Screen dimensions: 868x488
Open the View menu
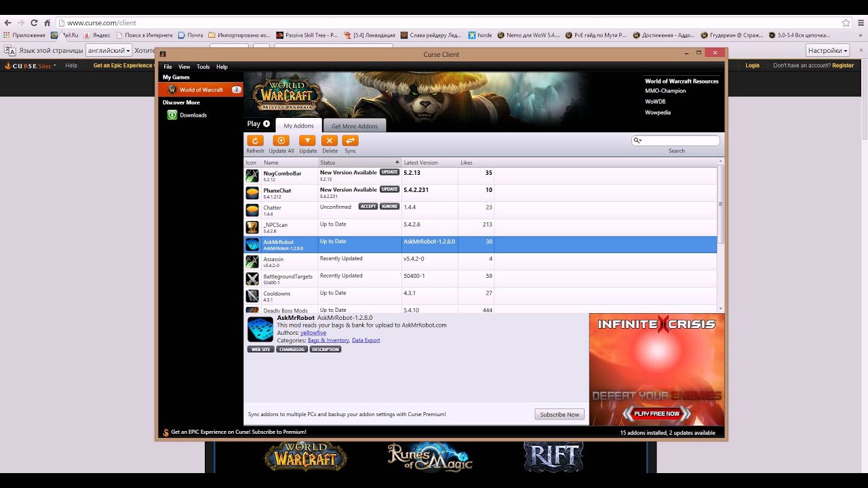[184, 67]
